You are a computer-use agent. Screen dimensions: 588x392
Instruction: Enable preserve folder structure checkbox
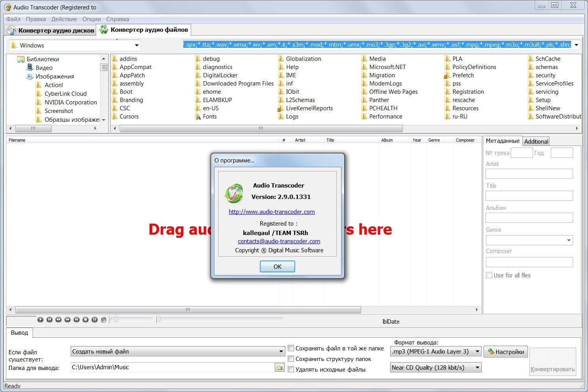click(x=291, y=359)
